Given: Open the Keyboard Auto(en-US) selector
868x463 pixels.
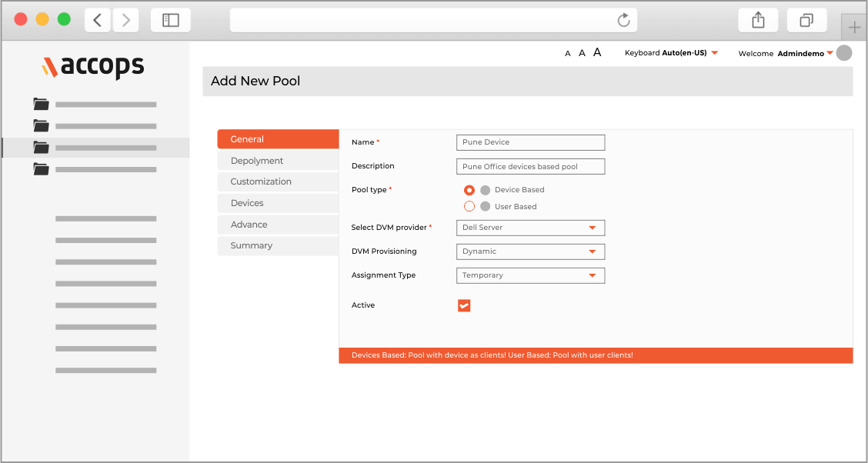Looking at the screenshot, I should 671,53.
